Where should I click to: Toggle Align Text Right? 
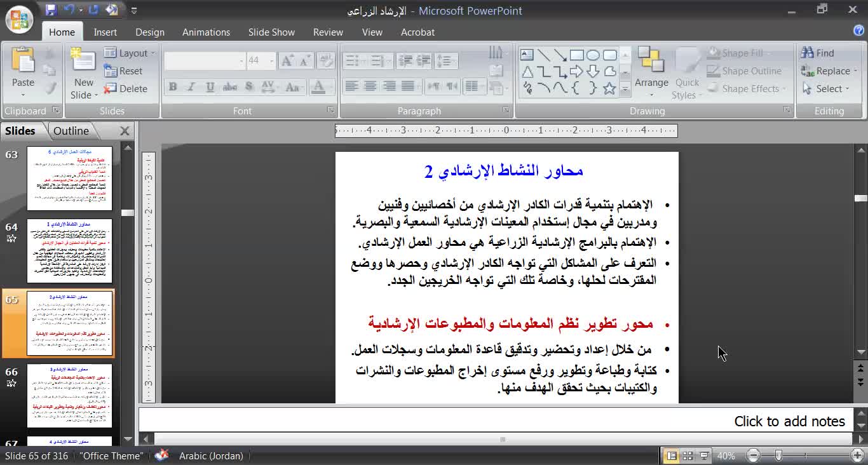click(390, 86)
